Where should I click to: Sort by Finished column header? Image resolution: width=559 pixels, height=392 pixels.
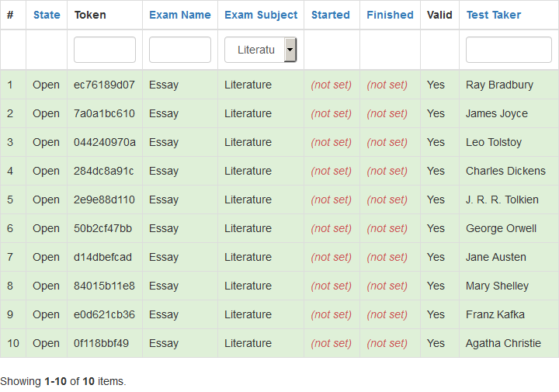click(x=390, y=15)
